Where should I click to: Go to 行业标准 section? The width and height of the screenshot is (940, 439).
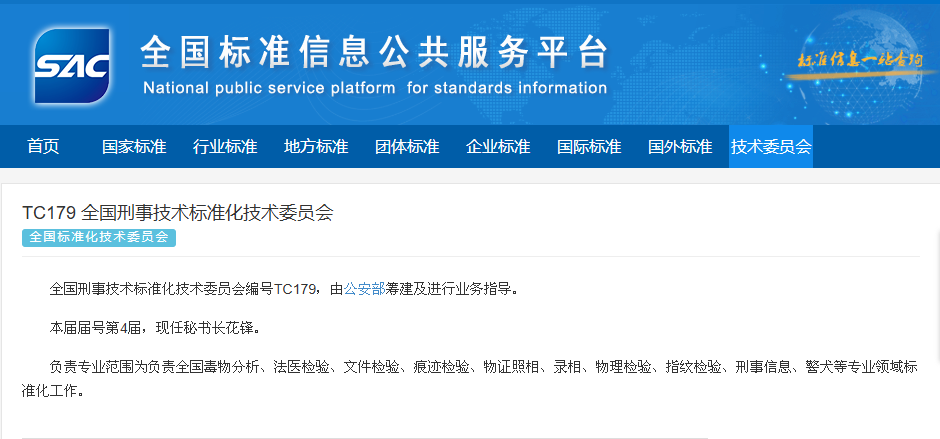(225, 146)
